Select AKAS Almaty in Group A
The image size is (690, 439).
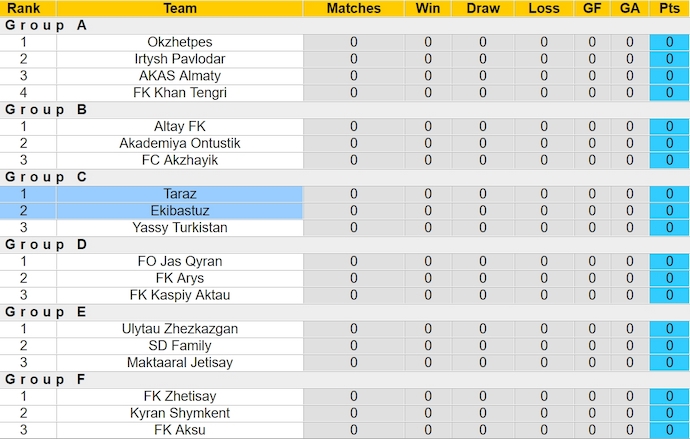[x=180, y=76]
